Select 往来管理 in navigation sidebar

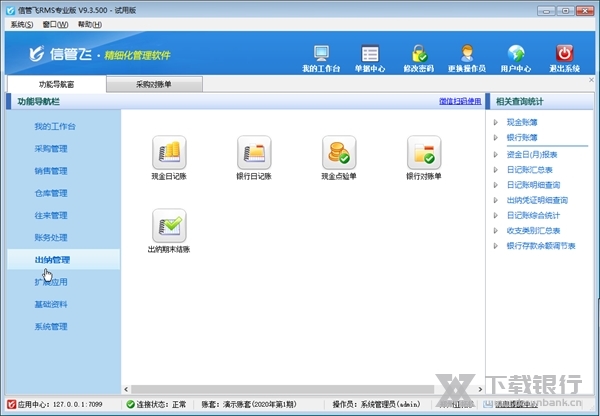coord(51,215)
